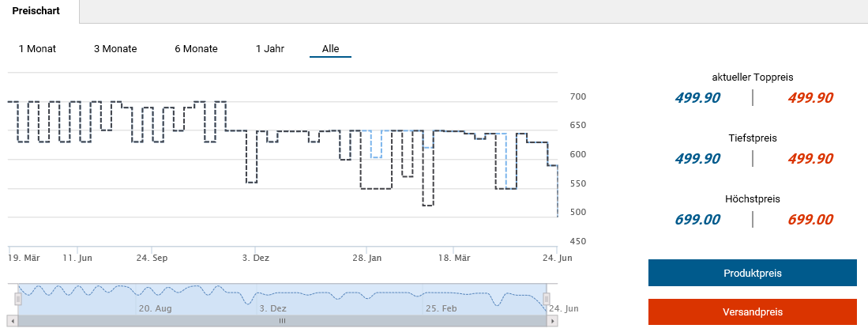868x336 pixels.
Task: Show the Alle time range
Action: point(330,49)
